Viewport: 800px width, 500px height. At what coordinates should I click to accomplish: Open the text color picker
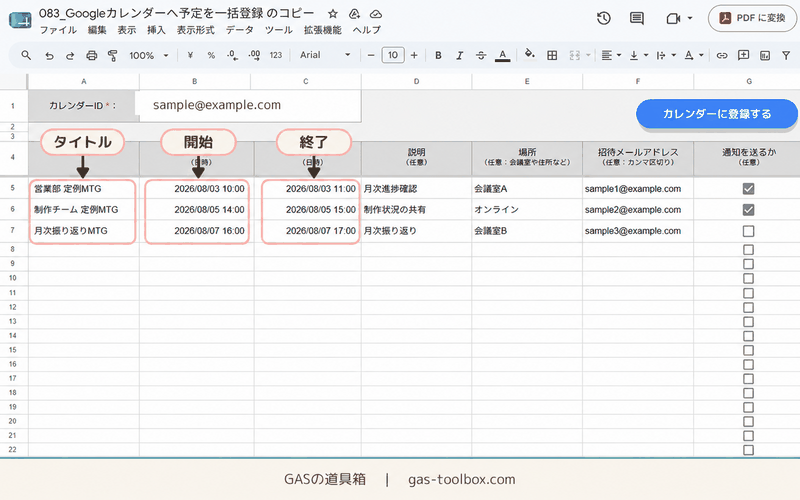(x=503, y=55)
